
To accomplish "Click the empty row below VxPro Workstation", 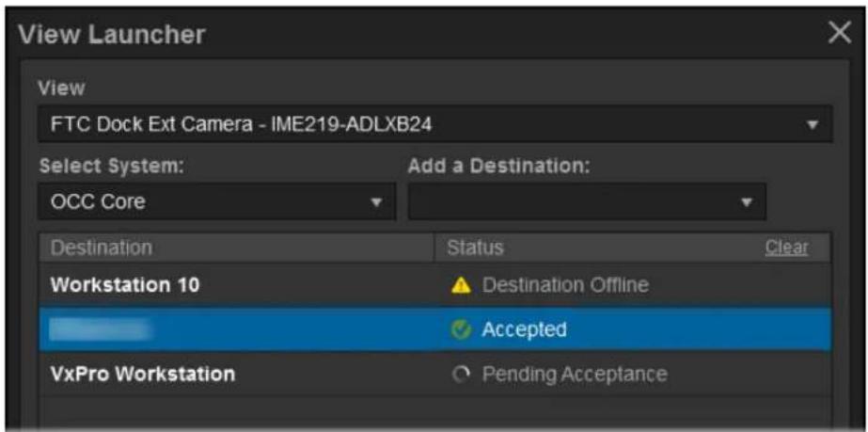I will [435, 412].
